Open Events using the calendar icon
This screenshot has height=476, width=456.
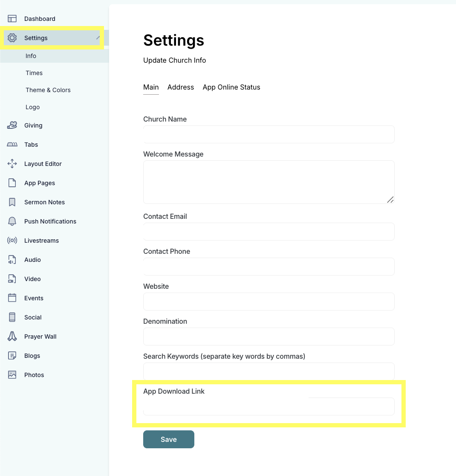12,298
